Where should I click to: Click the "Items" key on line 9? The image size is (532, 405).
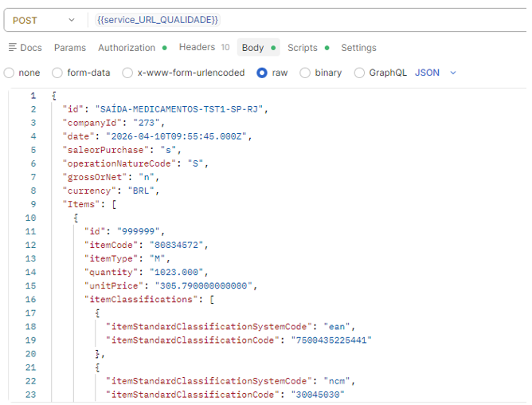point(81,204)
